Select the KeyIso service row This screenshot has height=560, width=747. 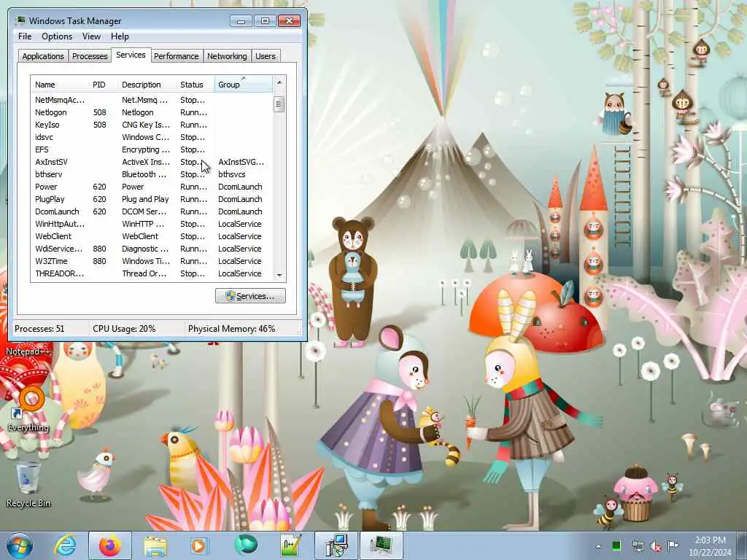(151, 125)
